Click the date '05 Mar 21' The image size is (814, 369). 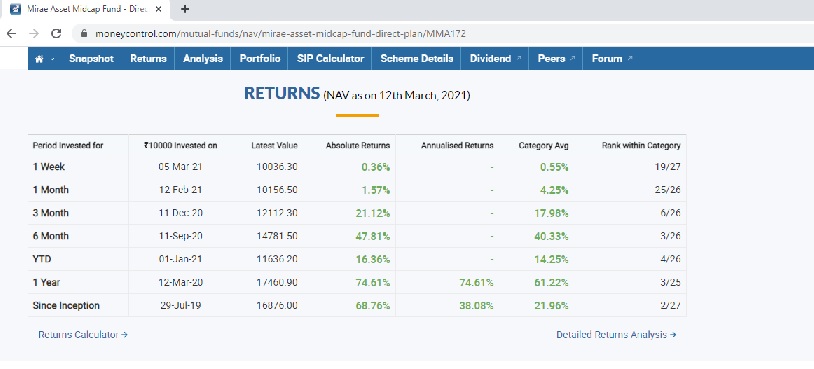point(180,167)
